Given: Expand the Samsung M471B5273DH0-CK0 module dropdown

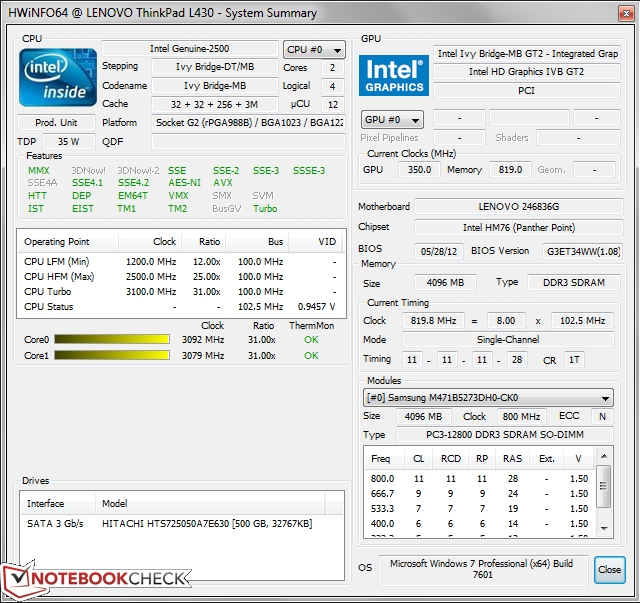Looking at the screenshot, I should [x=488, y=398].
